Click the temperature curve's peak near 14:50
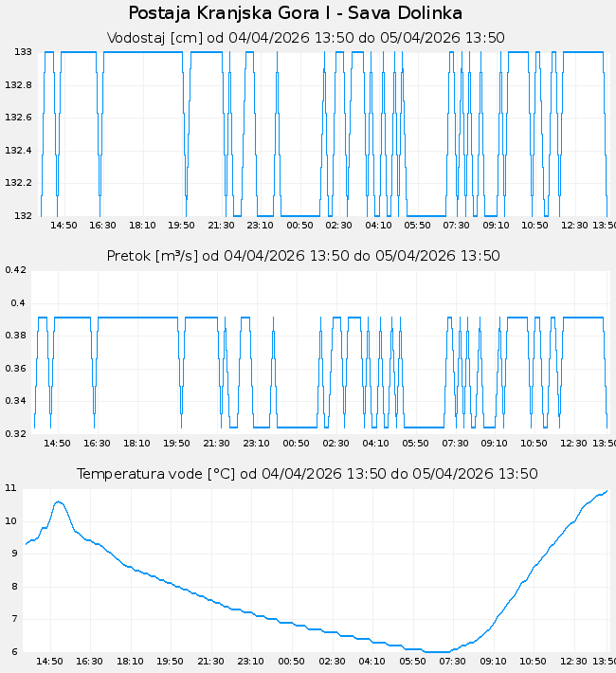616x673 pixels. 58,502
